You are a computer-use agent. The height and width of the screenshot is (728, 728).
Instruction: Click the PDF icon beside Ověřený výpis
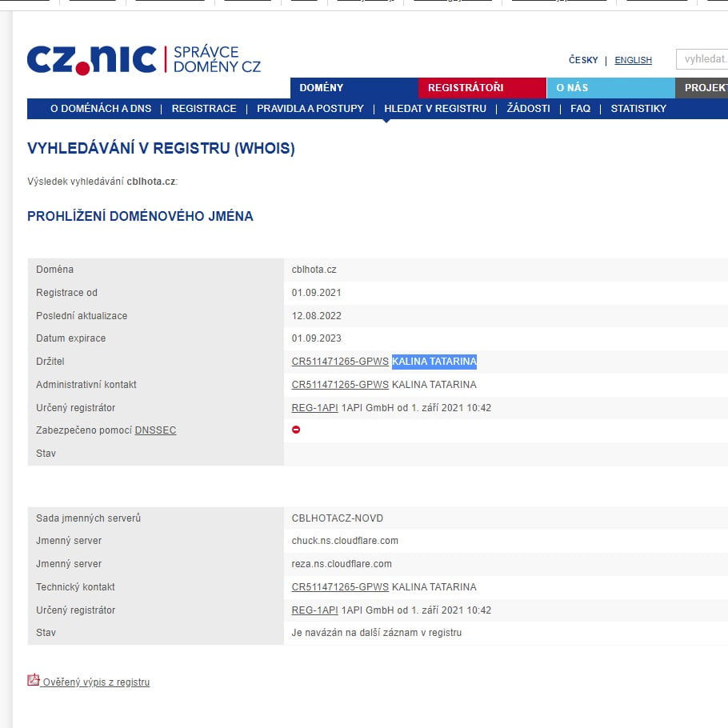click(34, 681)
